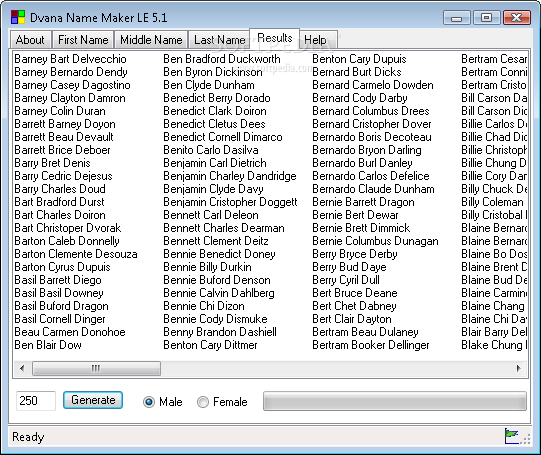The width and height of the screenshot is (541, 455).
Task: Select name 'Beau Carmen Donohoe'
Action: click(x=70, y=332)
